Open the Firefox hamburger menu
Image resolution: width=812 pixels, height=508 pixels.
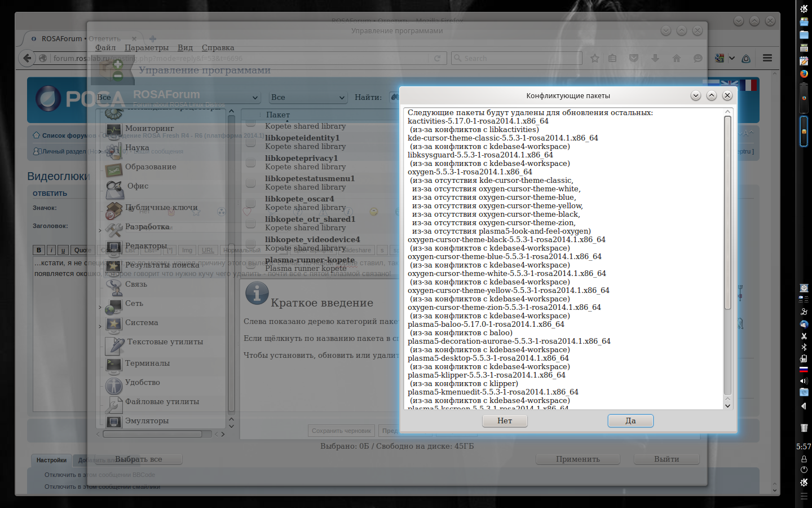click(x=767, y=58)
